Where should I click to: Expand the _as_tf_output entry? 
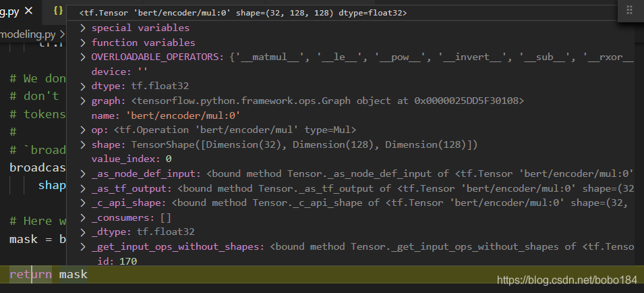[83, 188]
